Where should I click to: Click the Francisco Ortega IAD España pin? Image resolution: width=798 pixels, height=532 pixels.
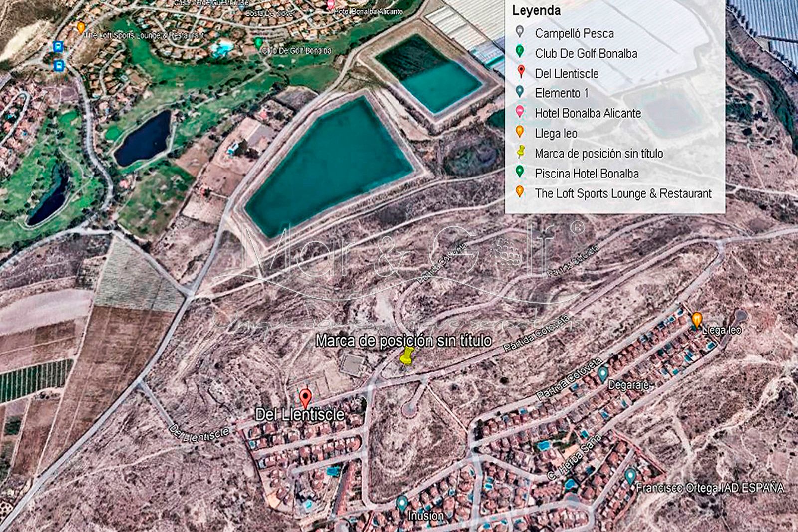click(x=630, y=475)
